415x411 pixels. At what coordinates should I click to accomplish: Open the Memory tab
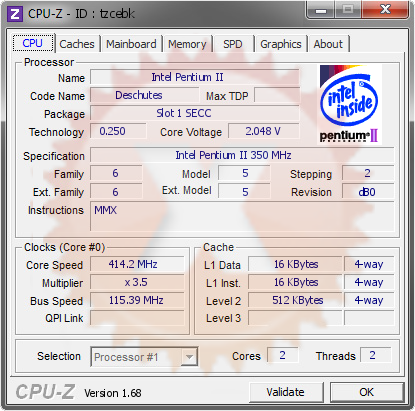(187, 44)
